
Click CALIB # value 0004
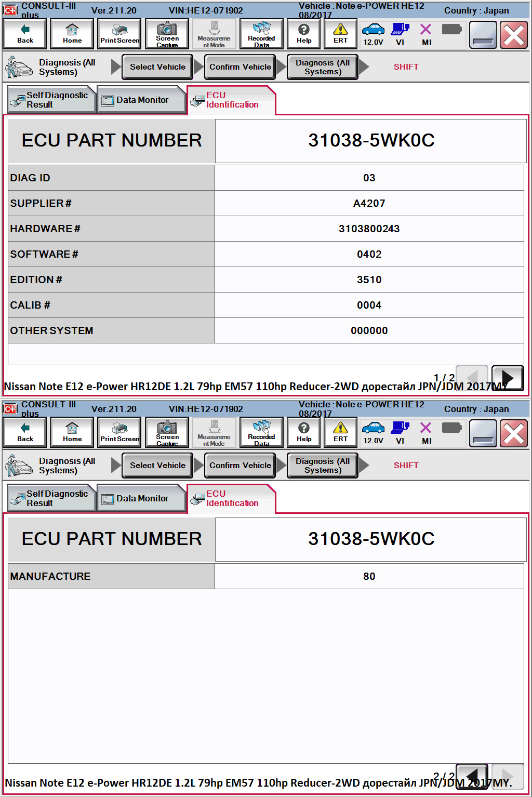tap(369, 305)
